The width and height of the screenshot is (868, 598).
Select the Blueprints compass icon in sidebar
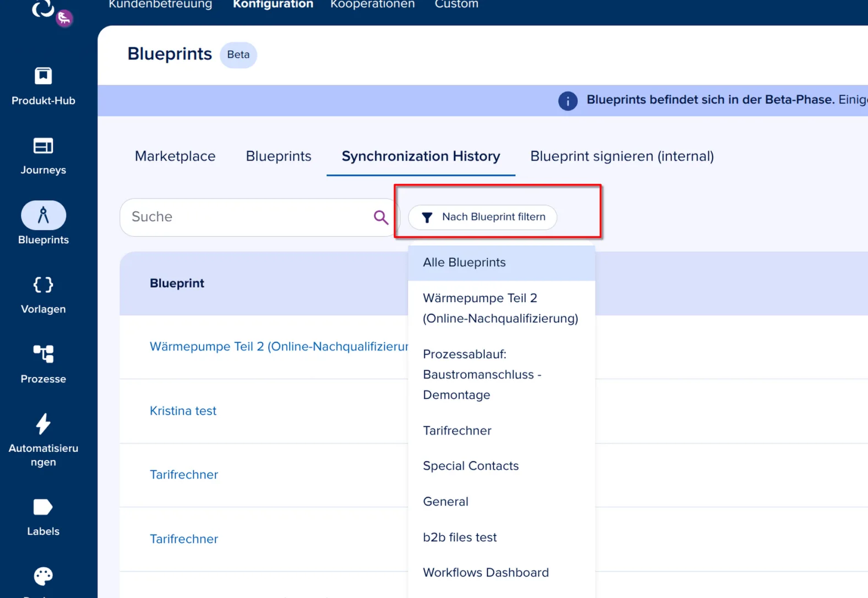coord(43,215)
